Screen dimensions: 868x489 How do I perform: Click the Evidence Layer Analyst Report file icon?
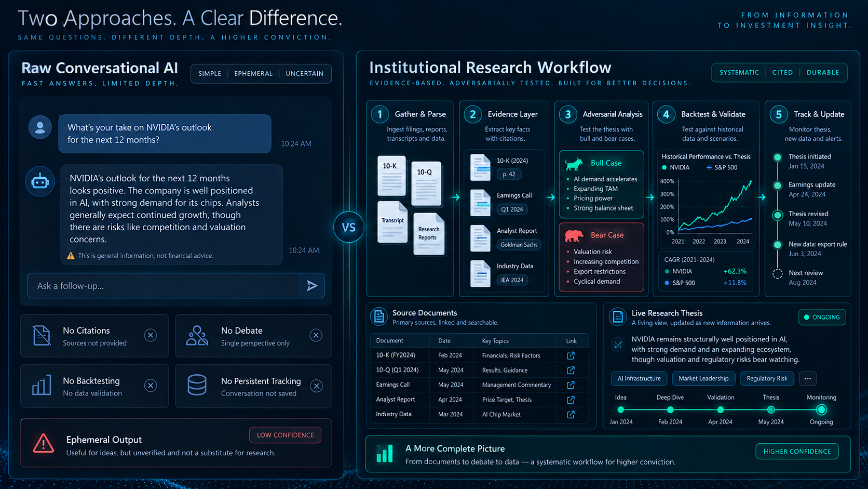(480, 238)
